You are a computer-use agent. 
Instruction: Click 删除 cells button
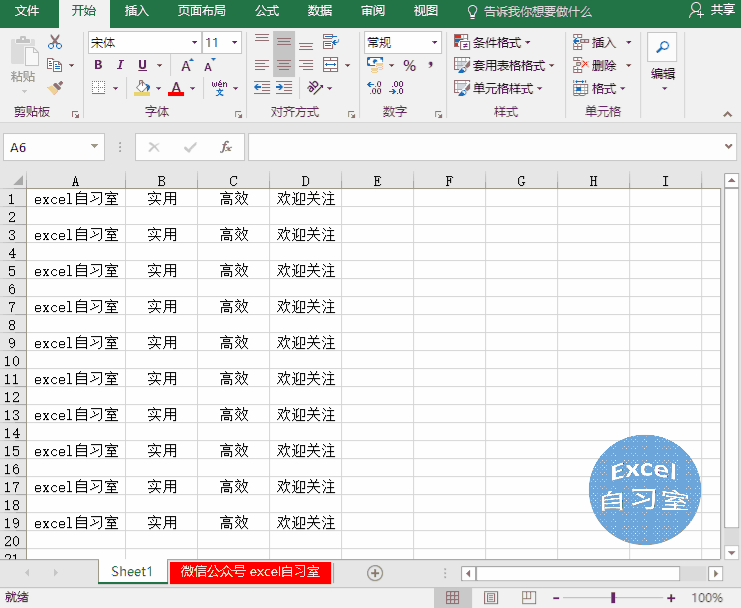[x=602, y=65]
